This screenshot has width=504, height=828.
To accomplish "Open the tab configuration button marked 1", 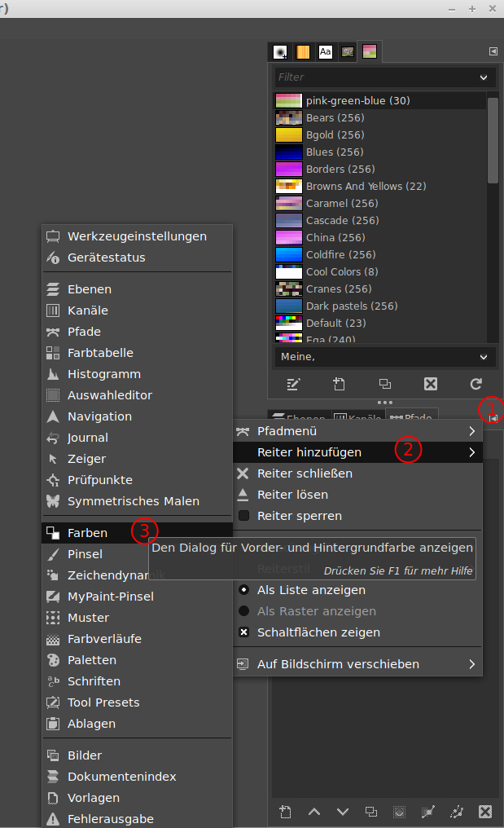I will coord(493,416).
